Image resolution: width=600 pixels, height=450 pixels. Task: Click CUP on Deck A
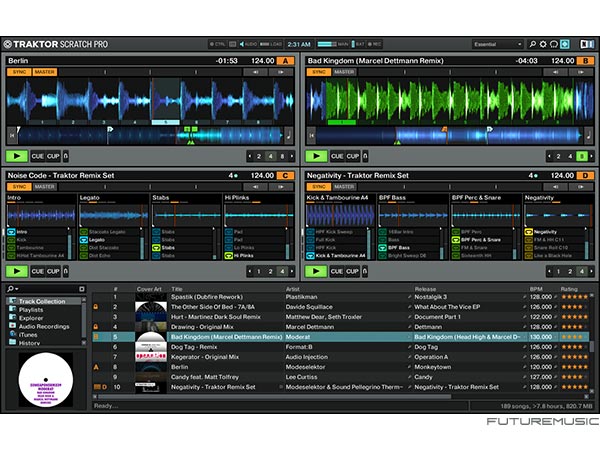[x=53, y=156]
